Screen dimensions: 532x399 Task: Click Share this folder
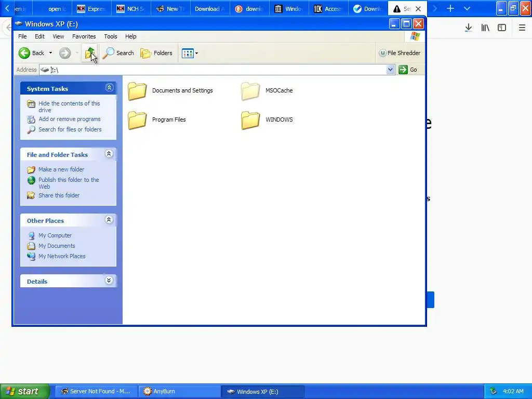(59, 195)
